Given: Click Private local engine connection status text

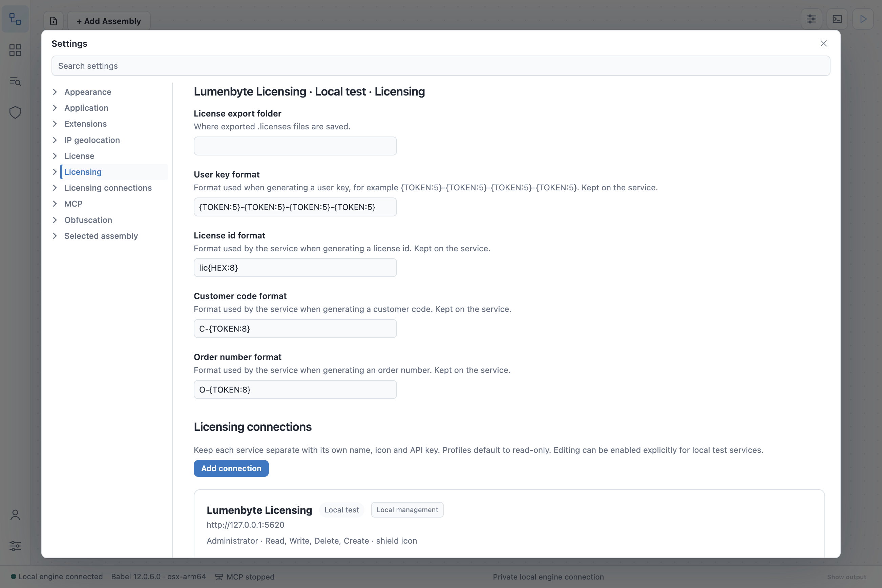Looking at the screenshot, I should point(548,577).
